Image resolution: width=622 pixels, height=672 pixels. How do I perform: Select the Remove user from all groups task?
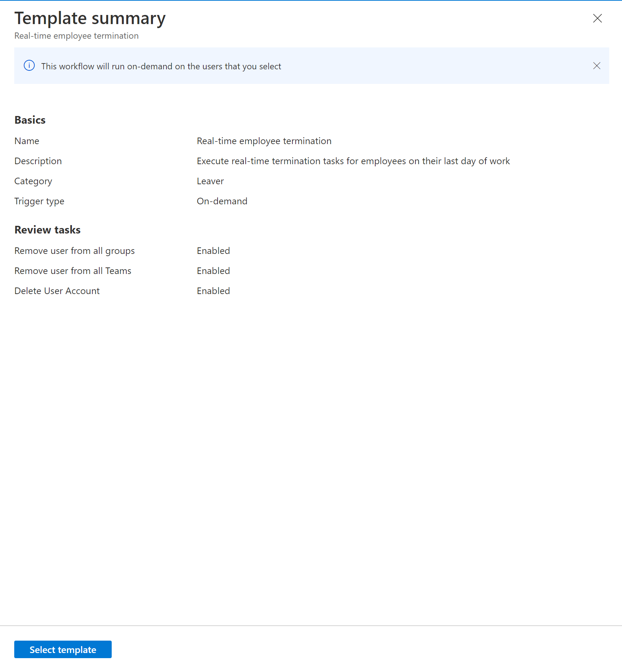click(x=74, y=251)
